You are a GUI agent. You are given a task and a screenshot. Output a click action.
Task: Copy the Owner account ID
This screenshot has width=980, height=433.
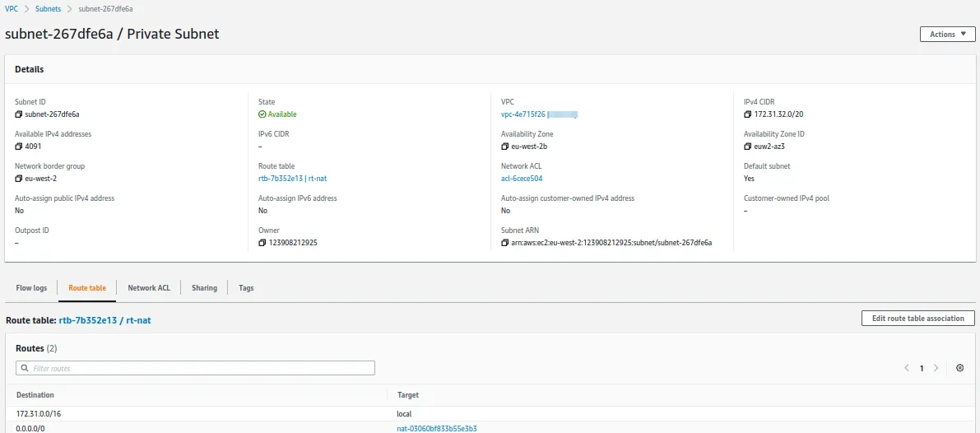[x=262, y=243]
